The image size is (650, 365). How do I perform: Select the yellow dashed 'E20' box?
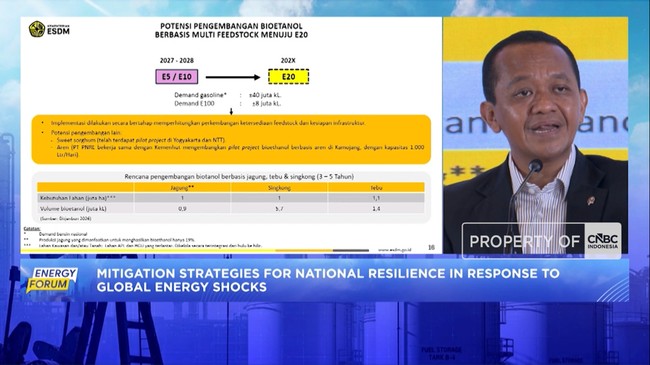(x=289, y=77)
